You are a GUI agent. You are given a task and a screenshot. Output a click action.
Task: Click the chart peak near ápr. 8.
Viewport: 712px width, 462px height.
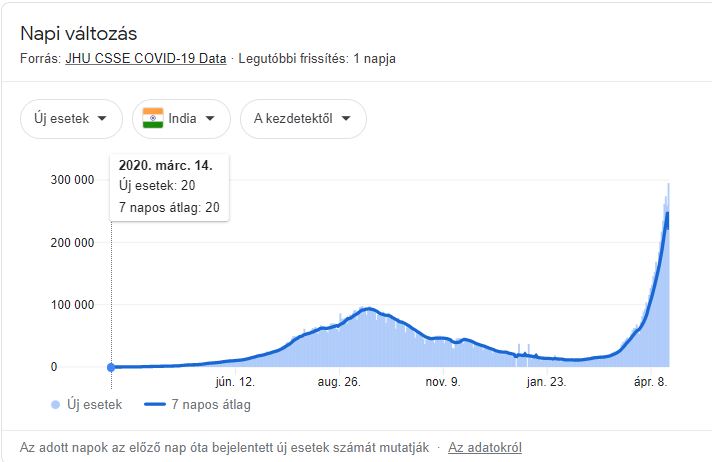(667, 186)
